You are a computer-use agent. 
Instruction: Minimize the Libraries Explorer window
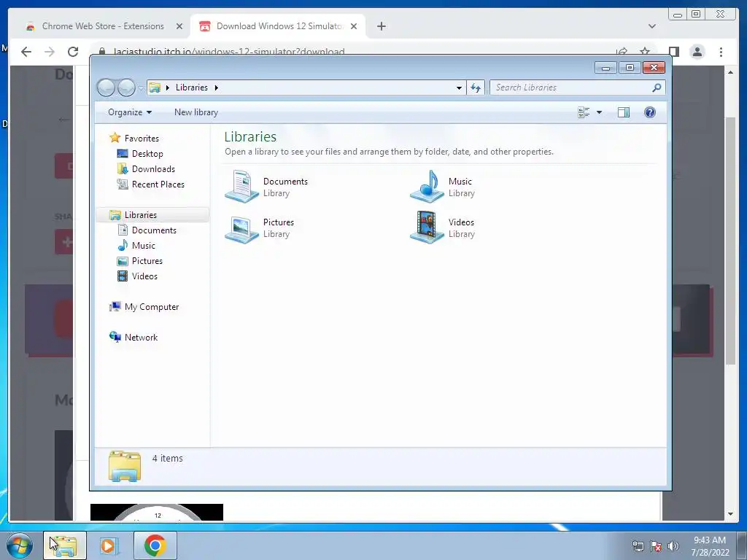tap(605, 68)
